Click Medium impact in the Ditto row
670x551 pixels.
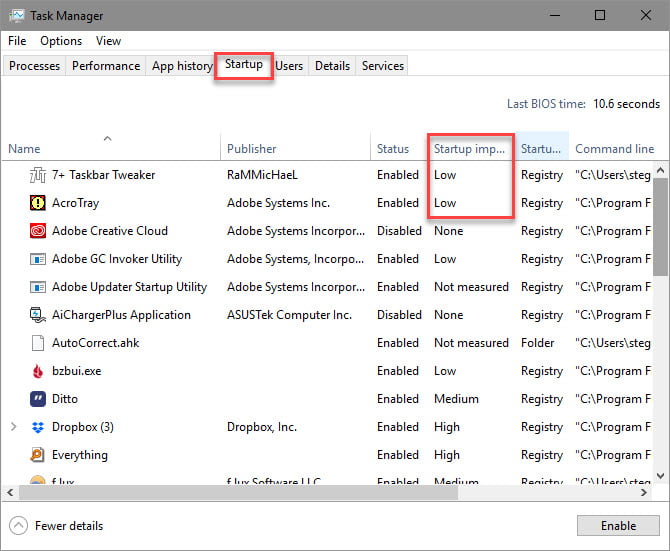coord(456,399)
